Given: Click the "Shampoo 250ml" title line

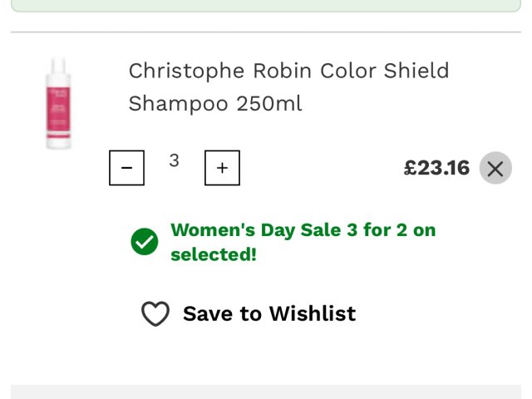Looking at the screenshot, I should [215, 104].
